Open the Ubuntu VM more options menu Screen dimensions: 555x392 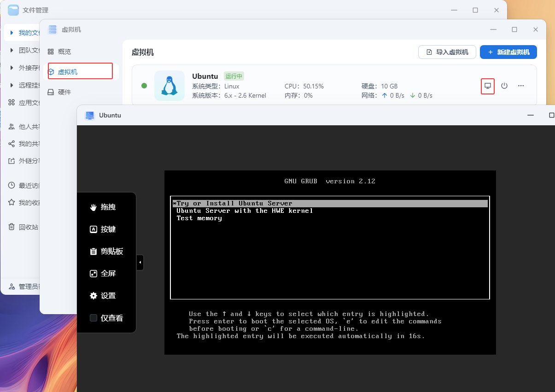pos(521,86)
